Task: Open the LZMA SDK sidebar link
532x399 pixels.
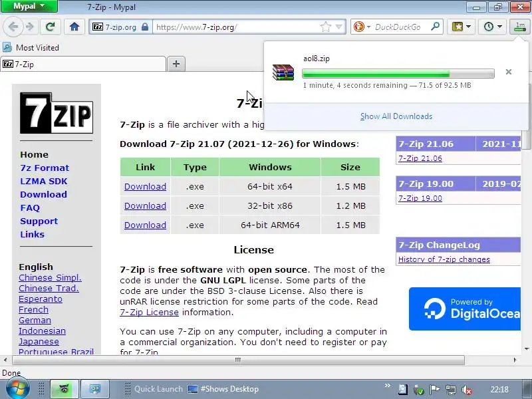Action: (x=44, y=181)
